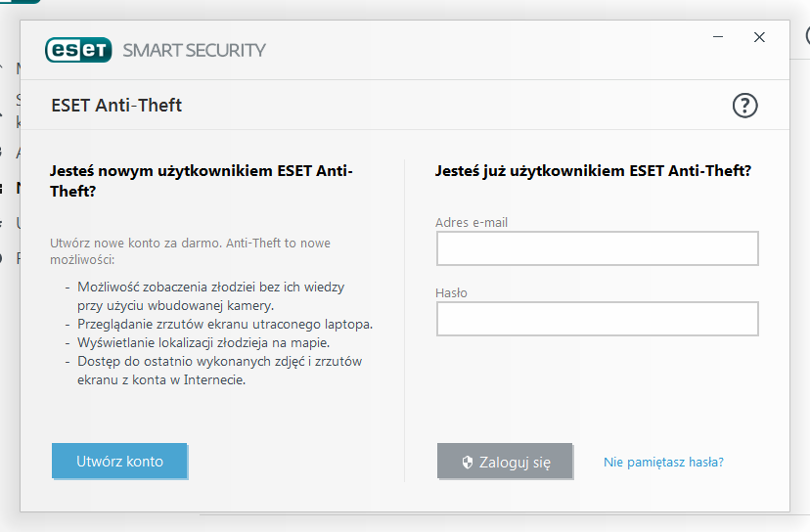Click the Jesteś już użytkownikiem heading
Viewport: 810px width, 532px height.
coord(593,171)
